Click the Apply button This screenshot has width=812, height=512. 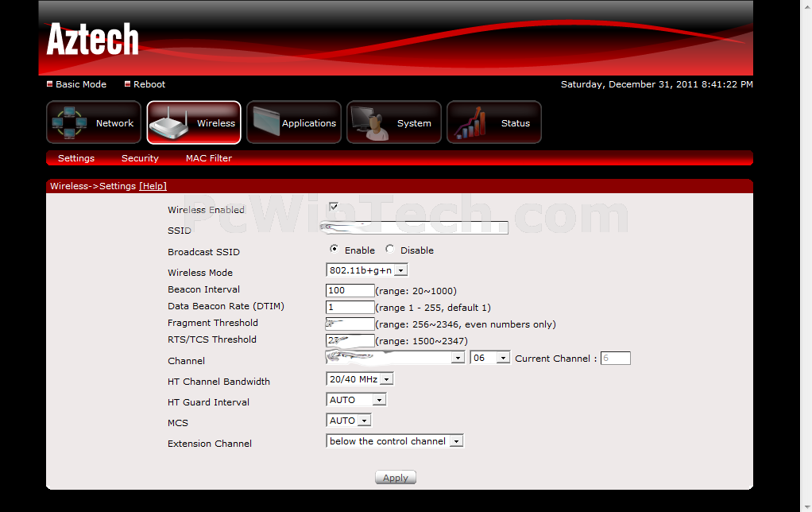[396, 477]
